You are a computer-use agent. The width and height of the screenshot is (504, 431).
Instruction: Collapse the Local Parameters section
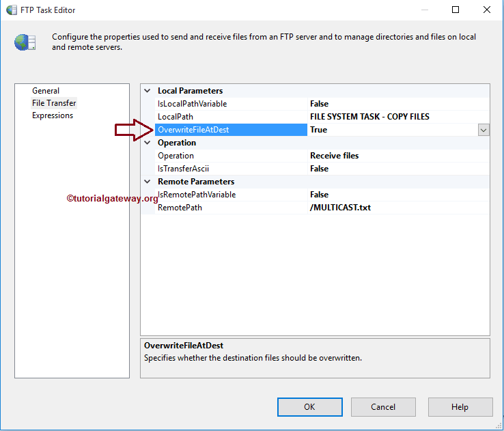[x=148, y=91]
